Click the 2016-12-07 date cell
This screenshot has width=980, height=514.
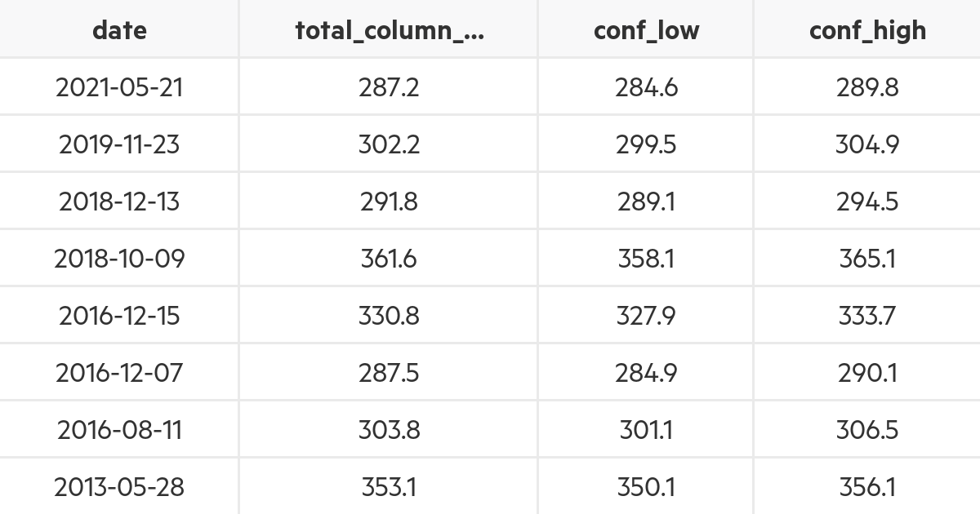click(x=119, y=373)
